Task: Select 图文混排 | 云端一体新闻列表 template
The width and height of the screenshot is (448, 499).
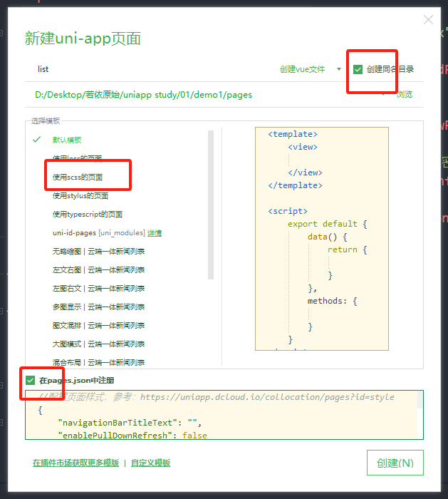Action: (98, 325)
